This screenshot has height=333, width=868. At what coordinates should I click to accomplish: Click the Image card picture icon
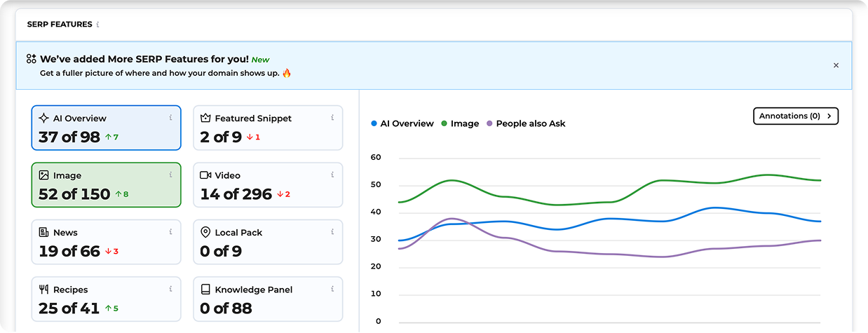coord(43,175)
